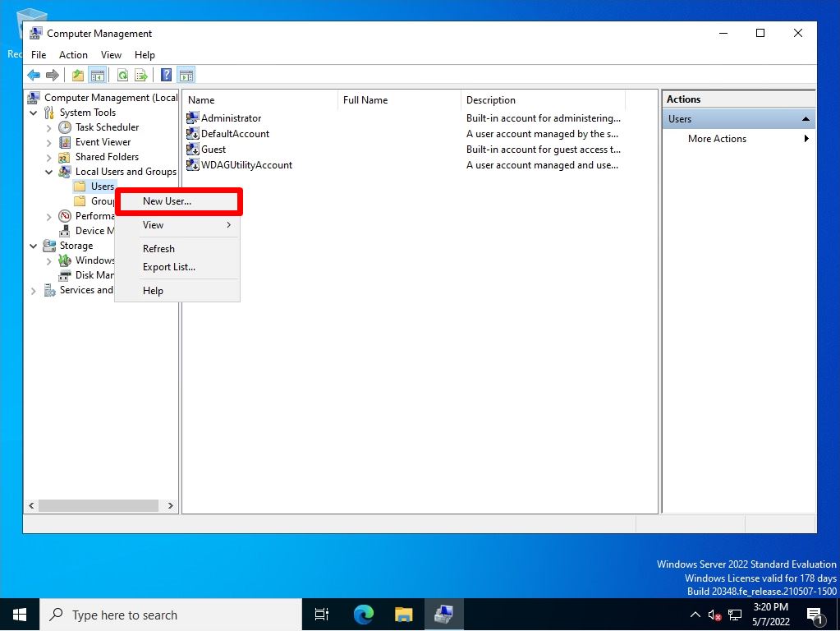840x631 pixels.
Task: Click the Services and Applications icon
Action: click(x=49, y=290)
